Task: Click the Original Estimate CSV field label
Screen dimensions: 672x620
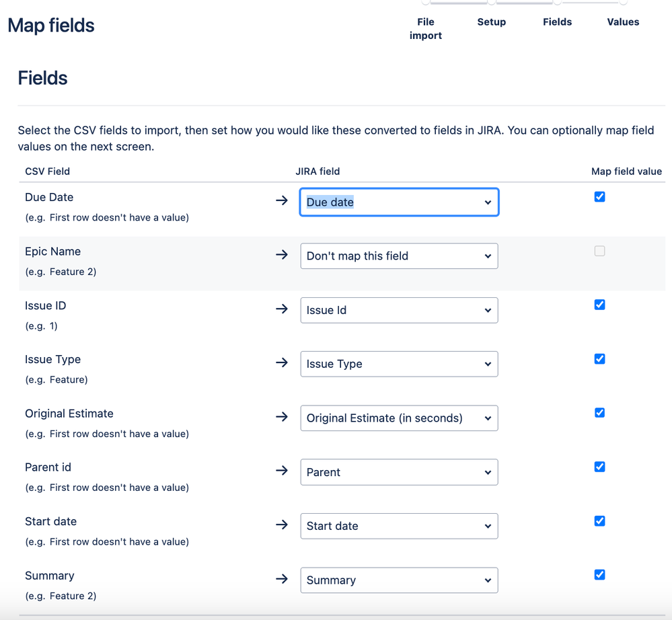Action: 69,414
